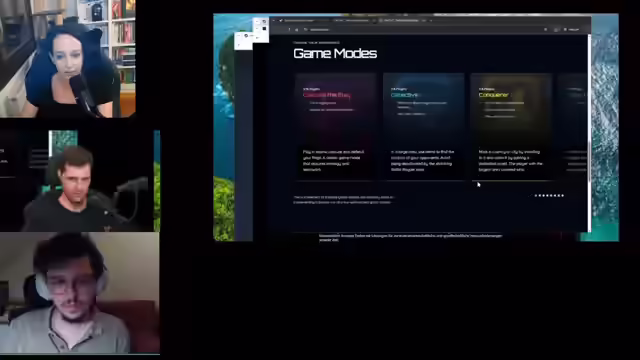
Task: Switch to the second browser tab
Action: pos(352,20)
